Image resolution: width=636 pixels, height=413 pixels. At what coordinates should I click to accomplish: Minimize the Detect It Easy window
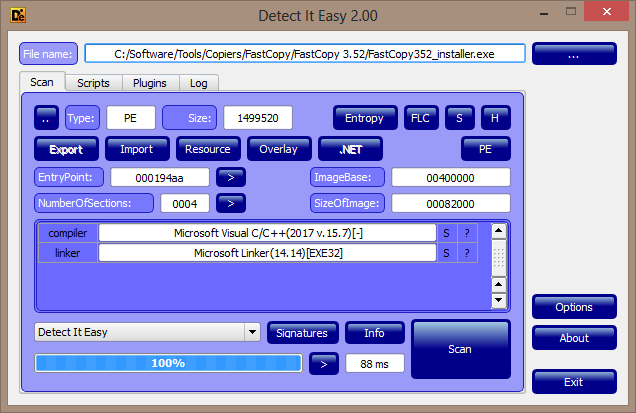[x=544, y=13]
